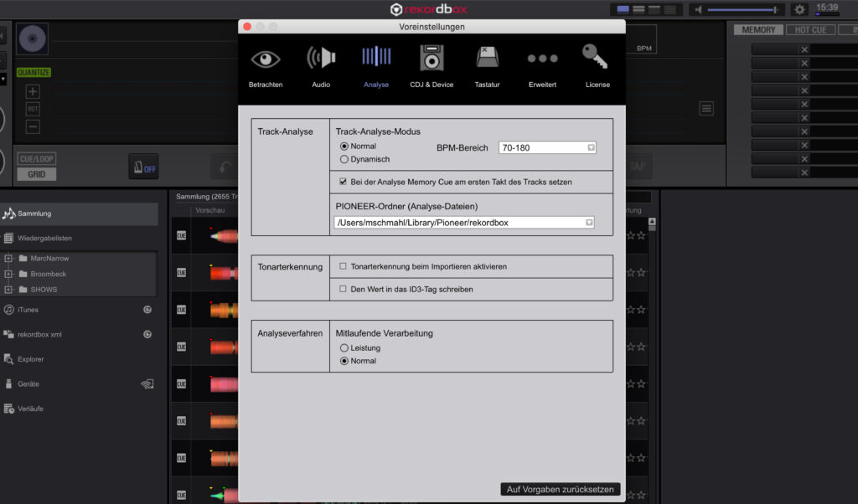Click the minus grid button
The image size is (858, 504).
point(33,126)
